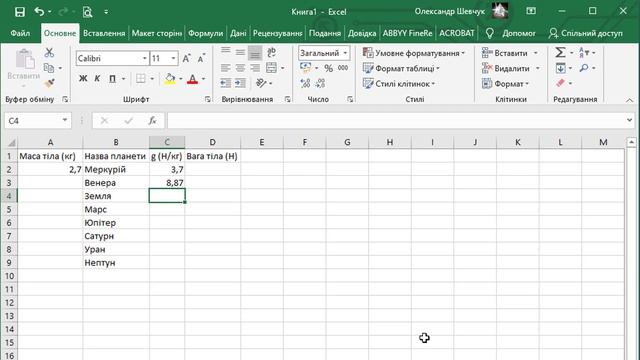
Task: Switch to the Дані tab
Action: (x=238, y=33)
